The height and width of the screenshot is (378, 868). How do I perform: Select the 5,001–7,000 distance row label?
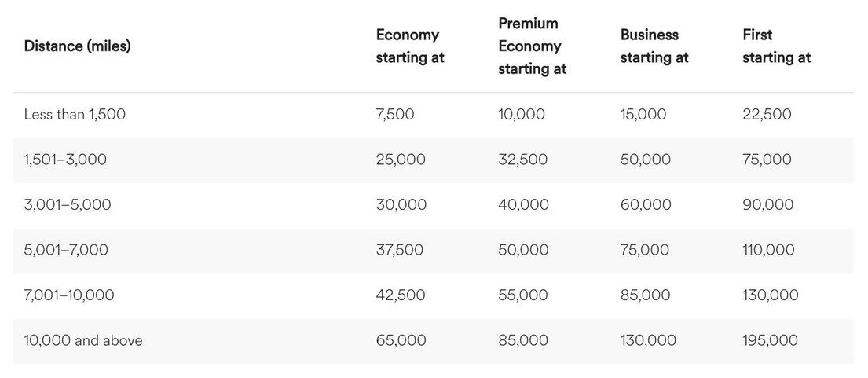coord(66,251)
